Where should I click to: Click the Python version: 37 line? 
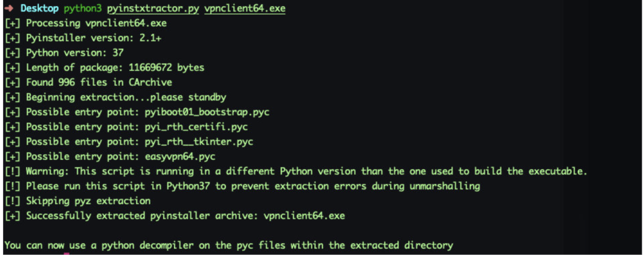pos(64,53)
